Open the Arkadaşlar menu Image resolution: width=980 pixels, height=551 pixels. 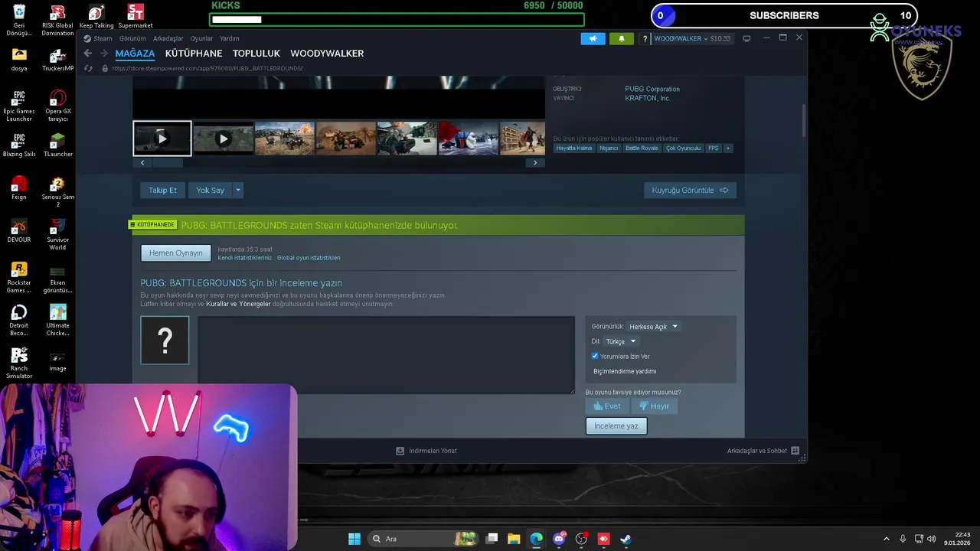pyautogui.click(x=168, y=38)
